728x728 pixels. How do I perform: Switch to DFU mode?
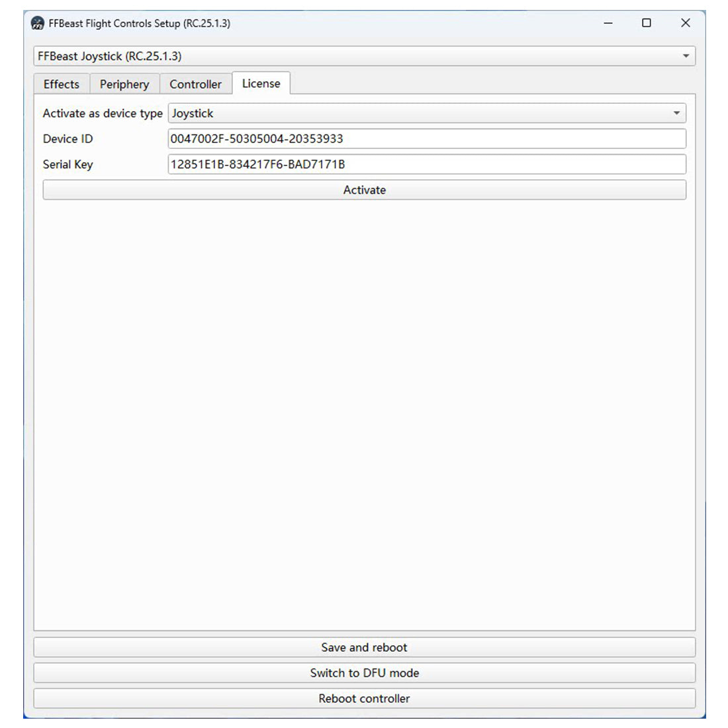point(364,673)
